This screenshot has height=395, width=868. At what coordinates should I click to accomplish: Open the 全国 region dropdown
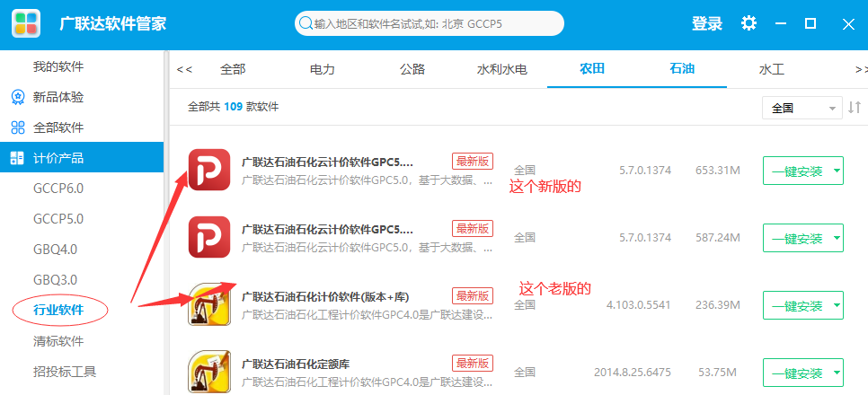coord(802,108)
